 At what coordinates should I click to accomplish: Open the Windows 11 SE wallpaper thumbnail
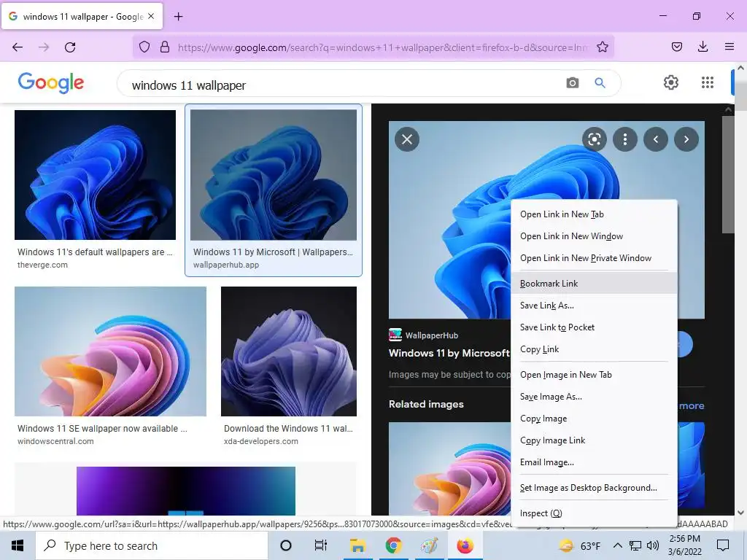(110, 351)
